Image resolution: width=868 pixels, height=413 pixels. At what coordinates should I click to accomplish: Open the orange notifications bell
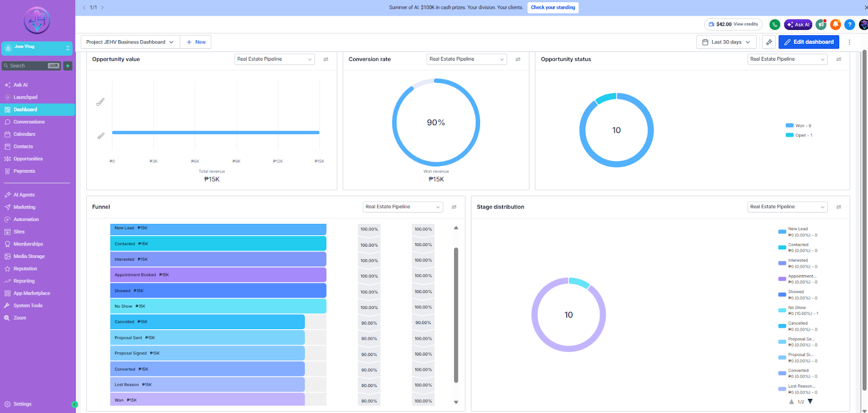(835, 24)
